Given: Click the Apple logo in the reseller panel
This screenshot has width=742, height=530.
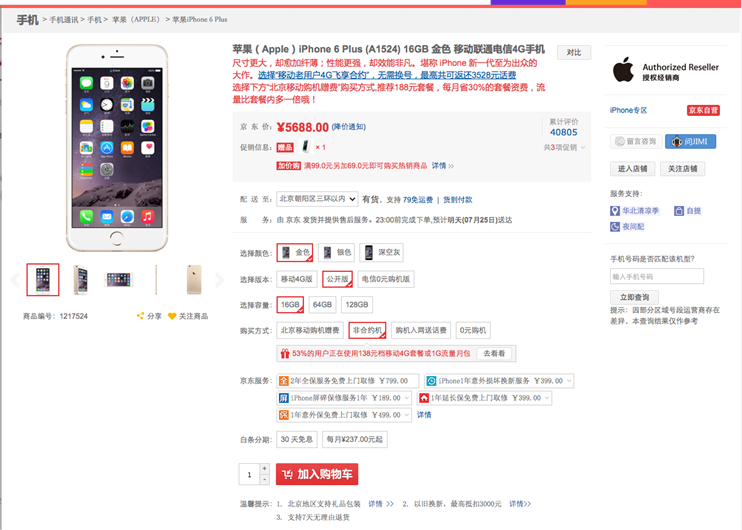Looking at the screenshot, I should (623, 70).
